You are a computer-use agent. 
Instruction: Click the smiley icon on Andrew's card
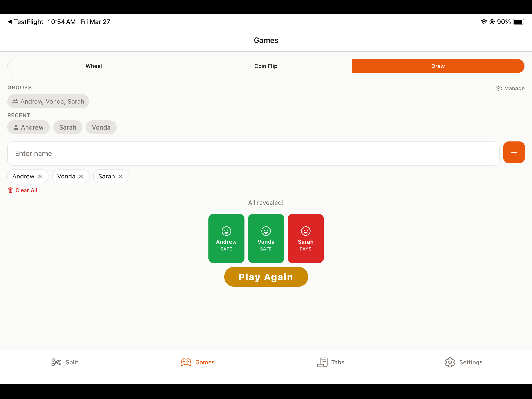tap(226, 231)
